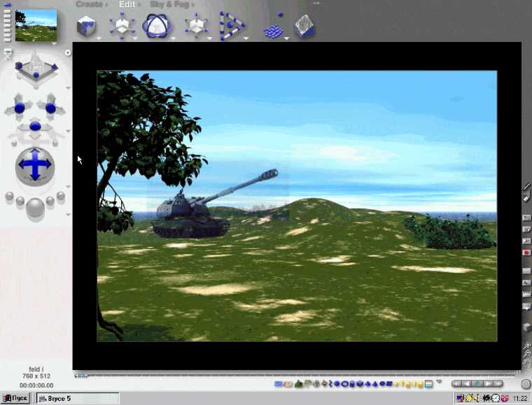532x405 pixels.
Task: Open Edit Materials options triangle
Action: pyautogui.click(x=99, y=38)
